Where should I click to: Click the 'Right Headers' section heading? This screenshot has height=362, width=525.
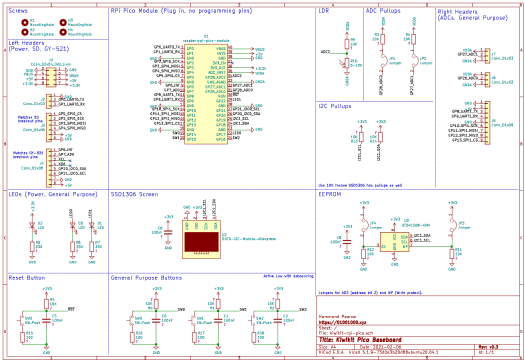point(457,12)
